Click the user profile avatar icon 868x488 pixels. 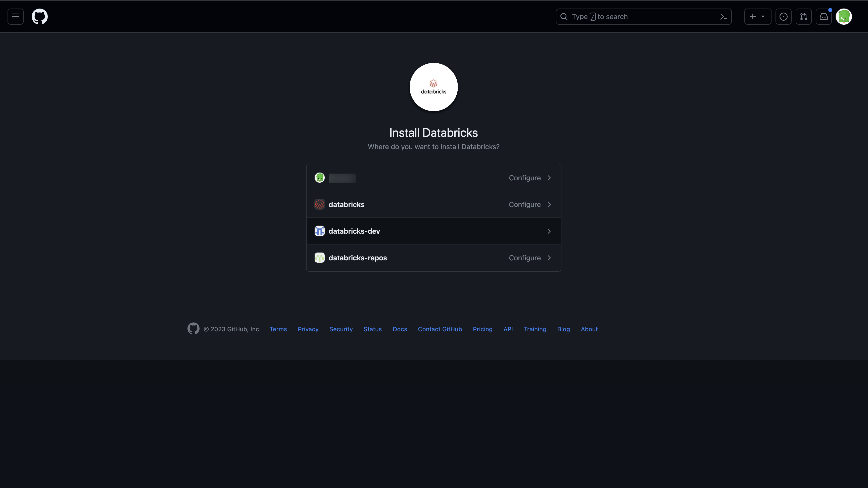coord(844,16)
